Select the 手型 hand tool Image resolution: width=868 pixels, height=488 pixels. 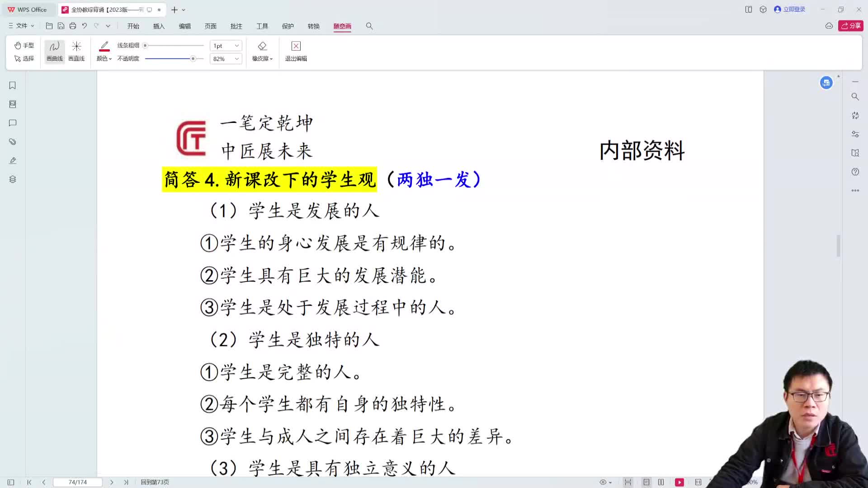[24, 45]
